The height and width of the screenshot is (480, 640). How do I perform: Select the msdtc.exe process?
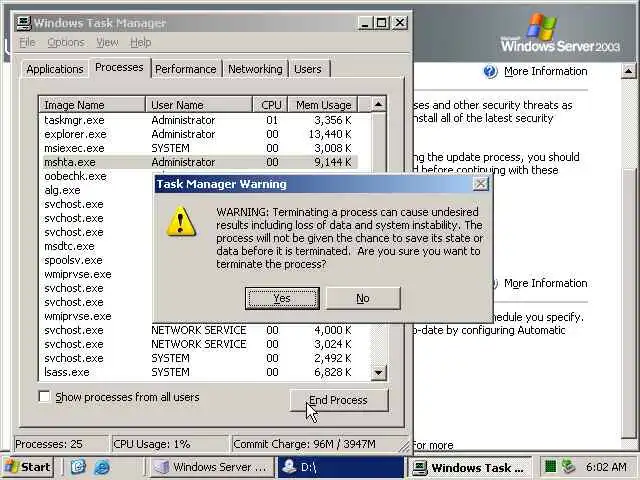point(69,246)
